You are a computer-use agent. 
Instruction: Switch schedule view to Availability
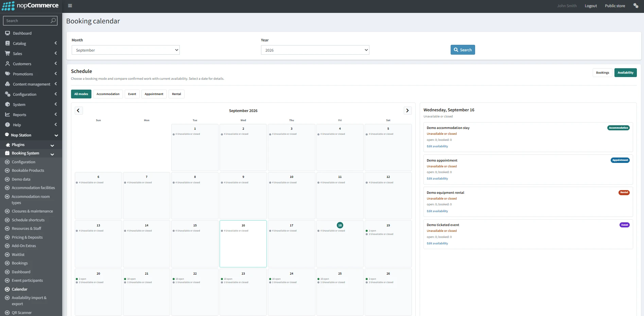625,73
